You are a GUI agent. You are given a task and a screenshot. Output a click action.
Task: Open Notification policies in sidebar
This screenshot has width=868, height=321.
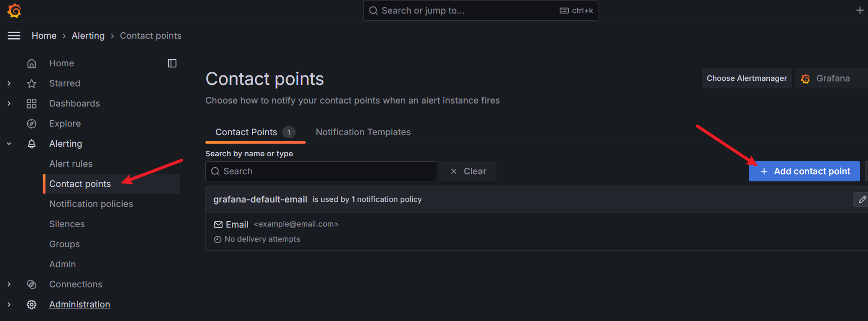coord(91,204)
